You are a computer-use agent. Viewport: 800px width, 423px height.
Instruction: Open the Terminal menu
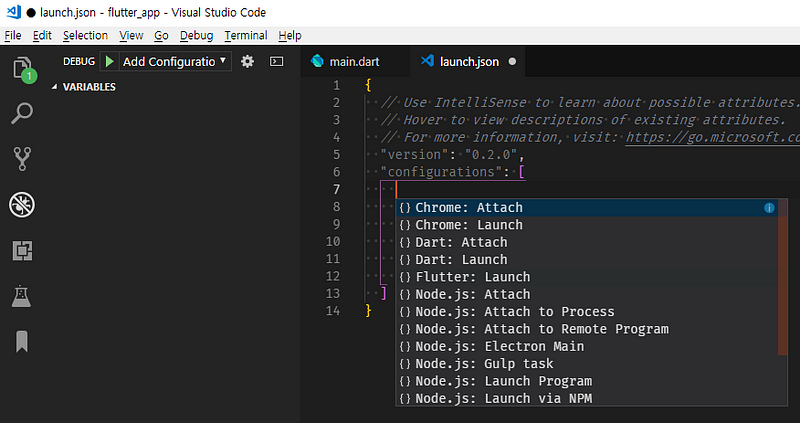[x=246, y=36]
